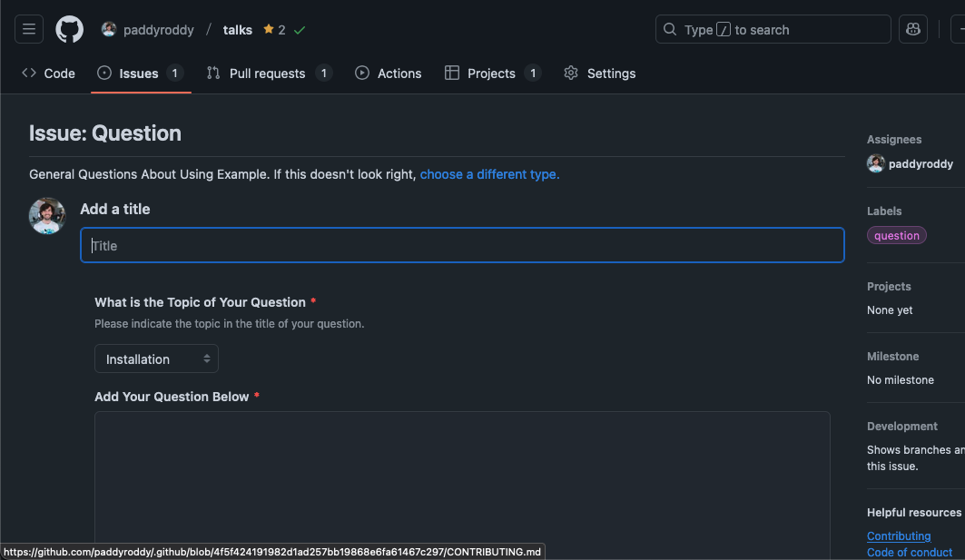Screen dimensions: 965x560
Task: Focus the issue Title input field
Action: point(462,246)
